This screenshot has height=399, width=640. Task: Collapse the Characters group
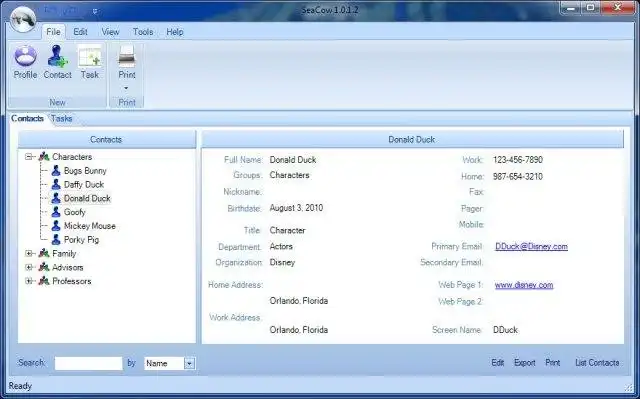pyautogui.click(x=29, y=157)
